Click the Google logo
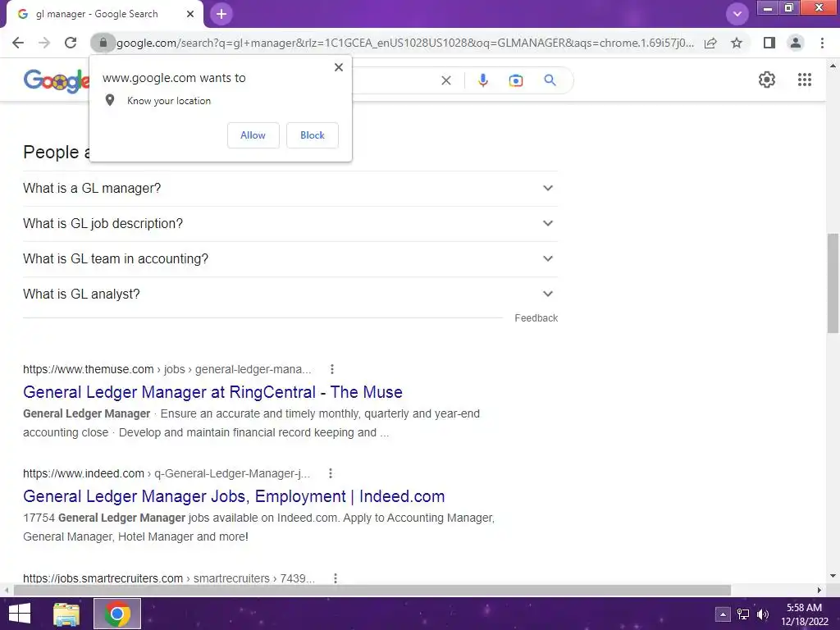This screenshot has height=630, width=840. (57, 80)
